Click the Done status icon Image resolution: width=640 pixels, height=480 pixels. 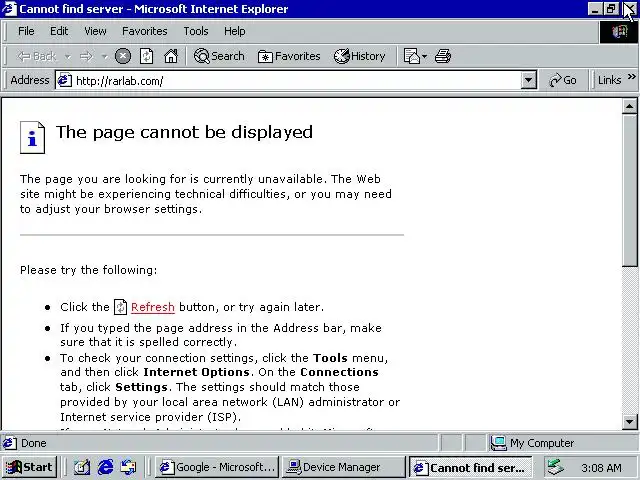tap(10, 443)
